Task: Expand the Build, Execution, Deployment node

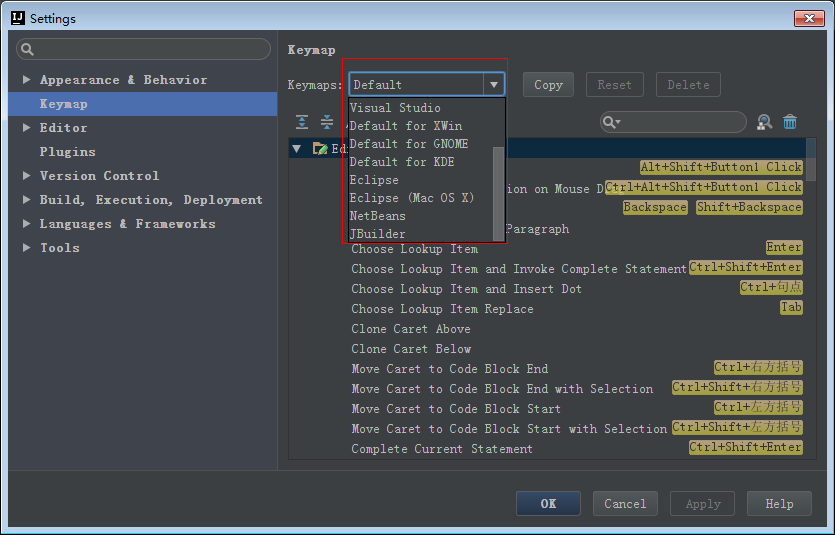Action: click(27, 200)
